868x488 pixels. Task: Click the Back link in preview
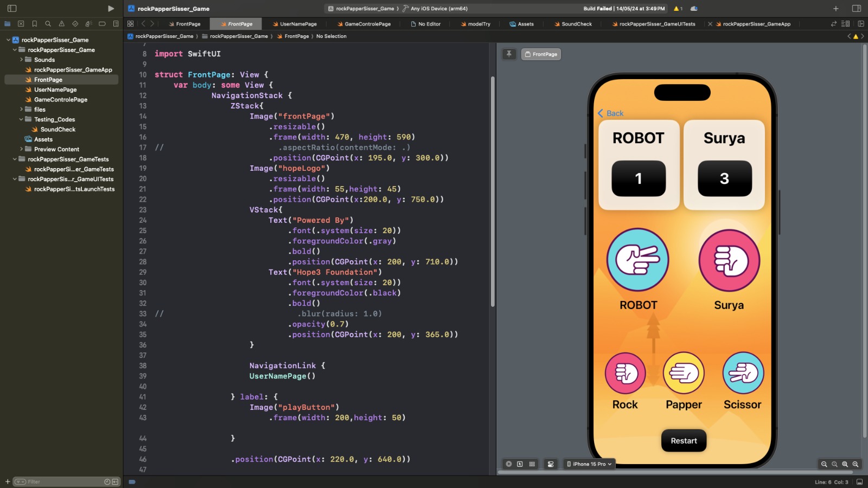click(x=611, y=113)
